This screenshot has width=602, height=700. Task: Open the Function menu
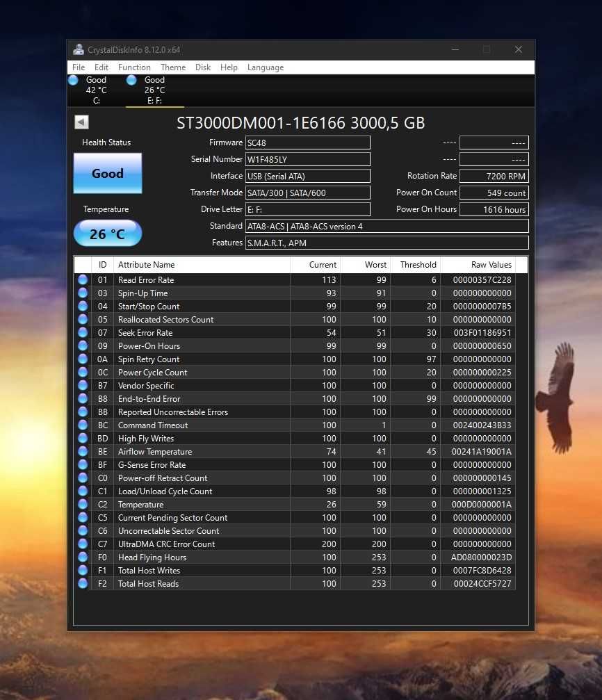(134, 67)
